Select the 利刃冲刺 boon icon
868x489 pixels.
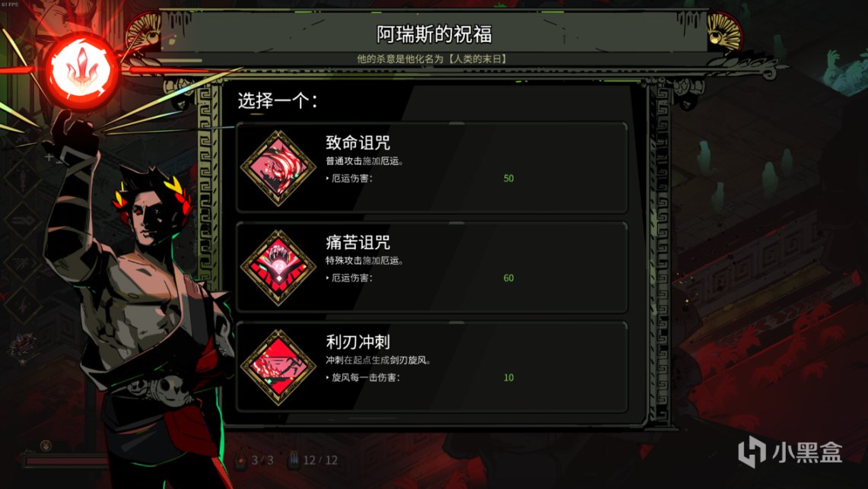[x=278, y=367]
